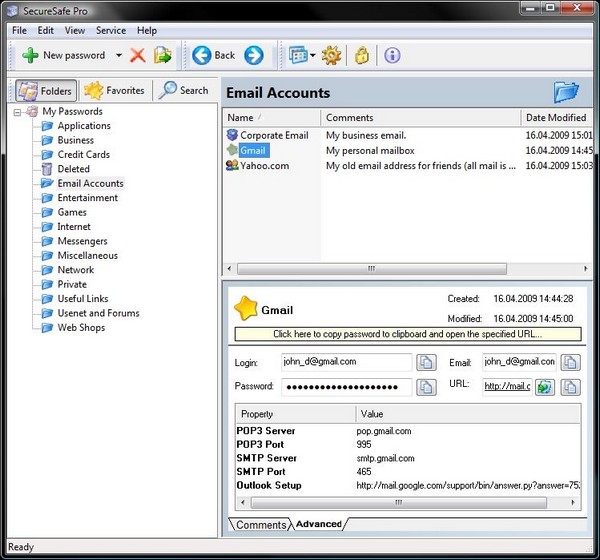This screenshot has width=600, height=560.
Task: Collapse the My Passwords tree node
Action: [19, 112]
